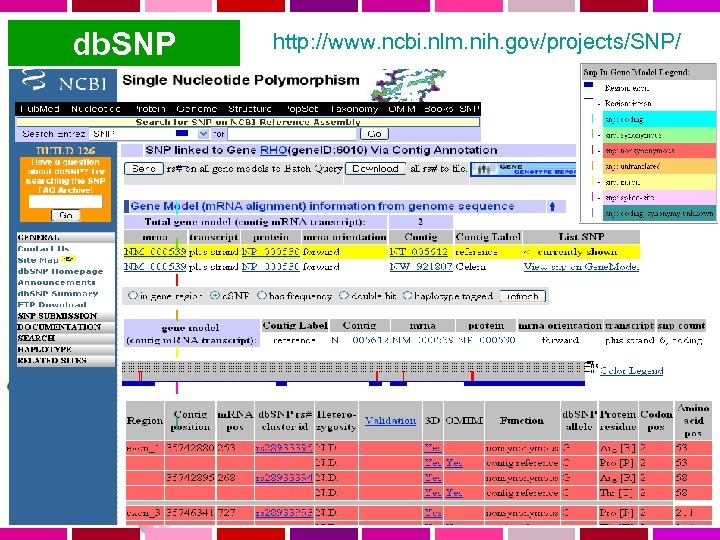Click the orange untranslated legend swatch
The height and width of the screenshot is (540, 720).
click(x=659, y=166)
